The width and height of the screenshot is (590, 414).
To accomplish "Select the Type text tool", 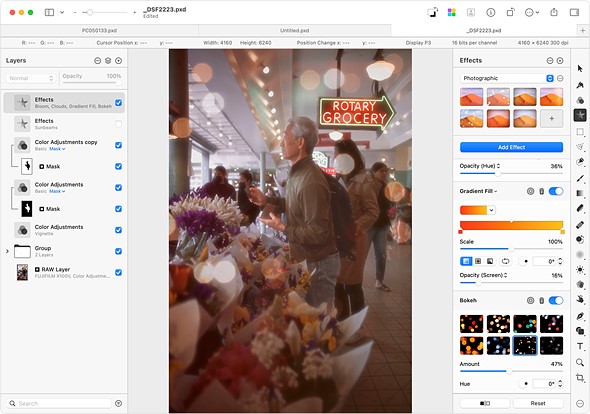I will coord(580,346).
